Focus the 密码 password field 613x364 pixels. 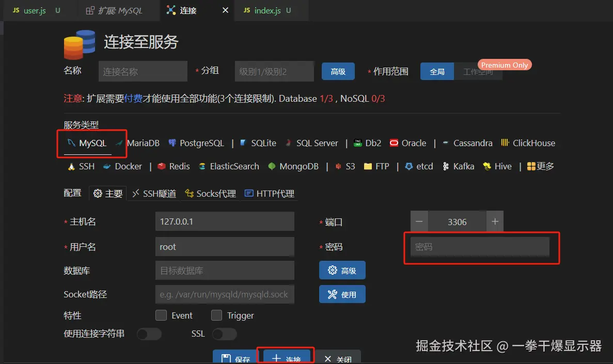click(x=480, y=247)
